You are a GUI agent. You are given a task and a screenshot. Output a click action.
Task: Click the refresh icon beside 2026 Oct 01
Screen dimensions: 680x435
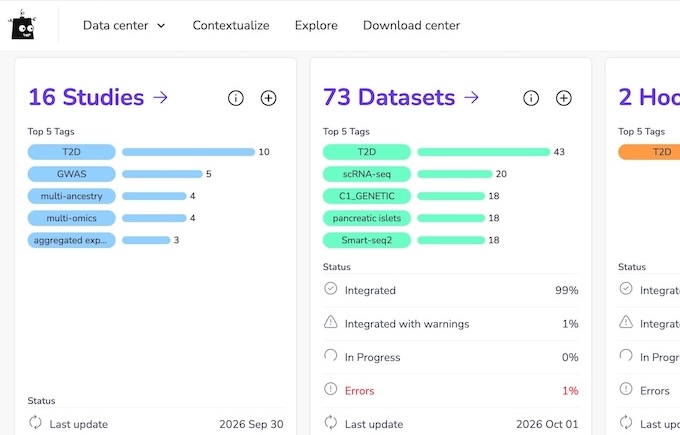[330, 422]
